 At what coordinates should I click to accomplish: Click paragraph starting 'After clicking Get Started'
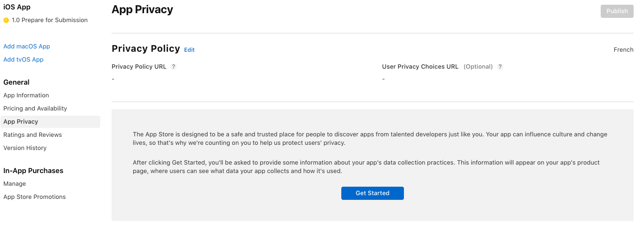[366, 167]
